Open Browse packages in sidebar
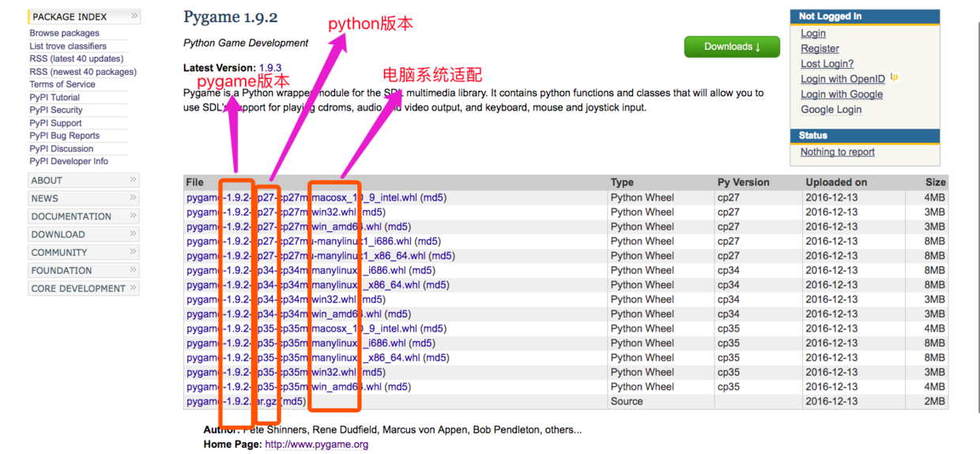980x454 pixels. click(64, 33)
